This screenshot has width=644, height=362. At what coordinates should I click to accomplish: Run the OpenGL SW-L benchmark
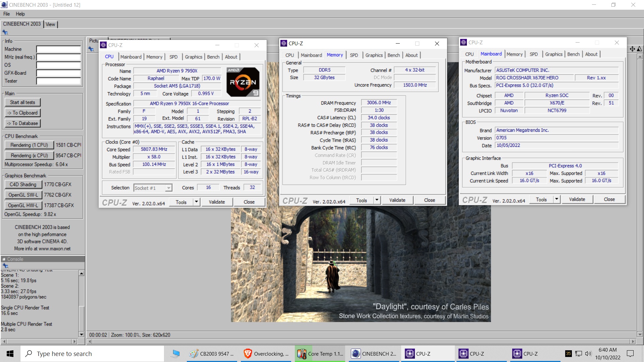click(x=23, y=195)
